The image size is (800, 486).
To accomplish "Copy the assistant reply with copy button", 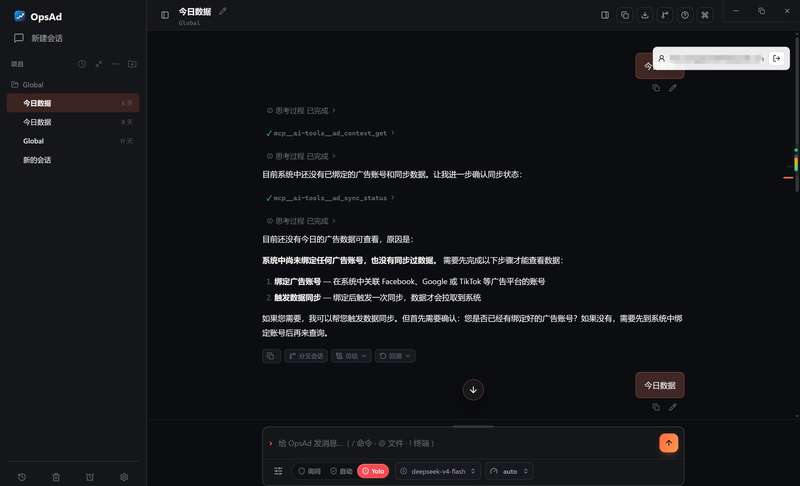I will [271, 356].
